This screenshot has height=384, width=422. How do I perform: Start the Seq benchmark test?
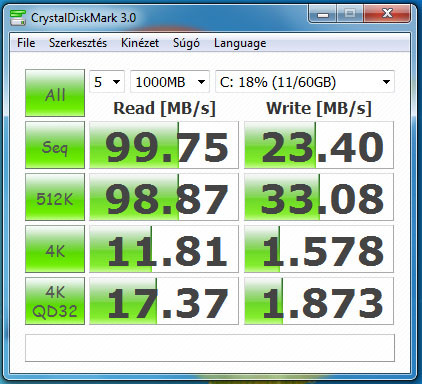pyautogui.click(x=55, y=145)
